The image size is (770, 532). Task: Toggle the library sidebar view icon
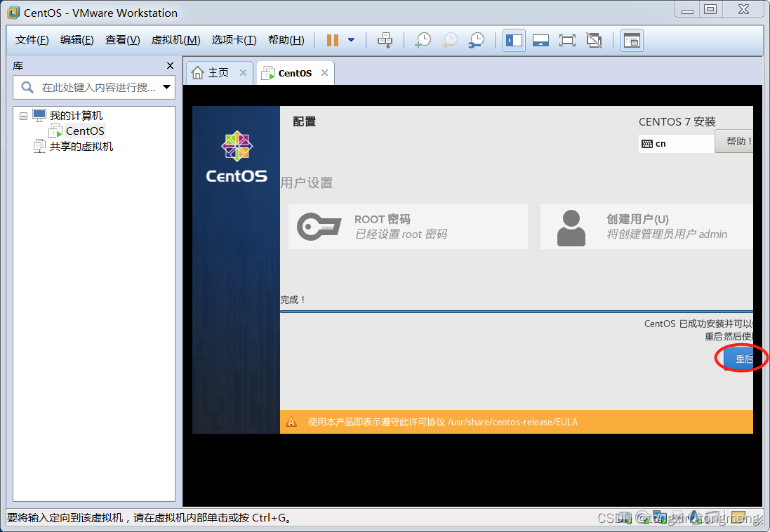[514, 40]
